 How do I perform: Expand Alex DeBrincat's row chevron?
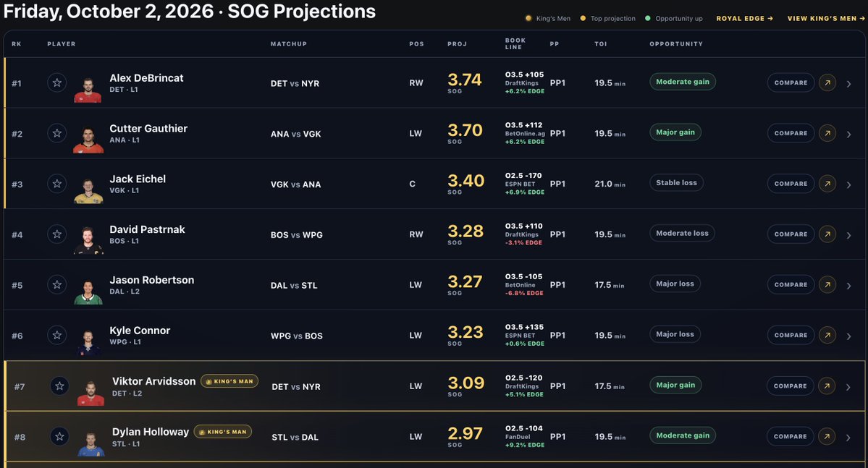point(848,84)
